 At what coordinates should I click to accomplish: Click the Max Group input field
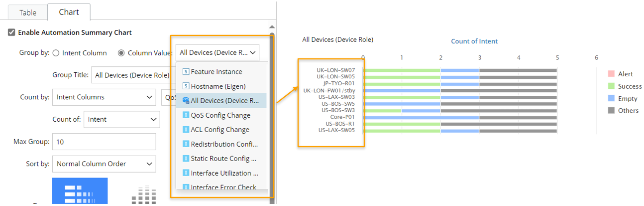tap(104, 142)
